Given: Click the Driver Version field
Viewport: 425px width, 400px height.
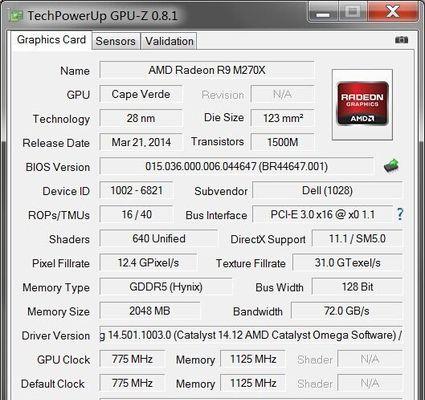Looking at the screenshot, I should pyautogui.click(x=251, y=335).
